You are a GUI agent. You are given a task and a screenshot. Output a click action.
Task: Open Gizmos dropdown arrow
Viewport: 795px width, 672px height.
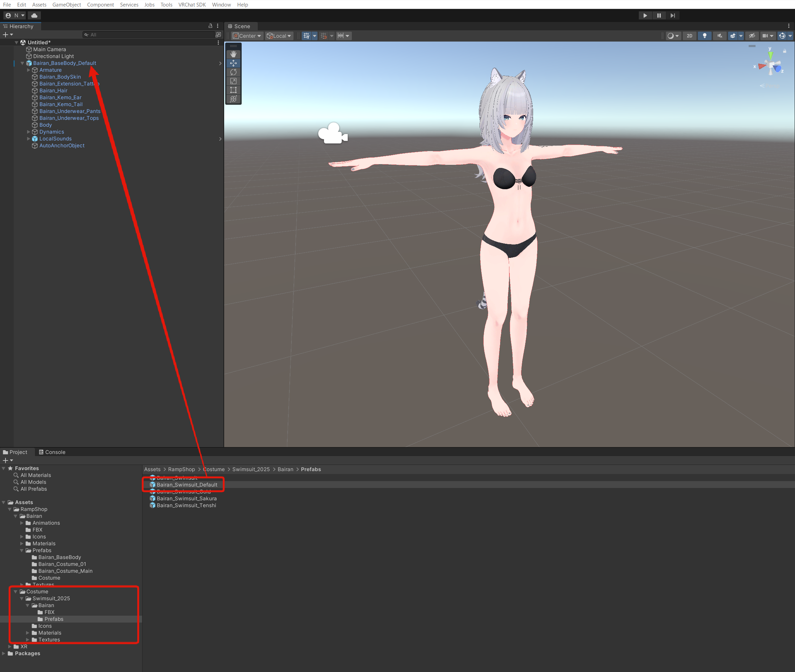pos(791,36)
